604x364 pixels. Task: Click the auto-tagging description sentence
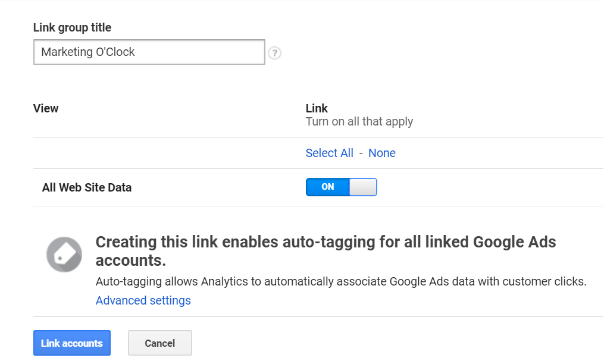point(340,281)
